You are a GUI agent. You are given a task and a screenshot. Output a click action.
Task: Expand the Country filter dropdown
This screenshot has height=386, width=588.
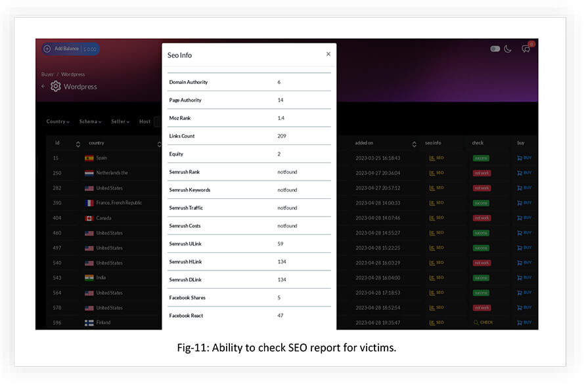point(58,121)
